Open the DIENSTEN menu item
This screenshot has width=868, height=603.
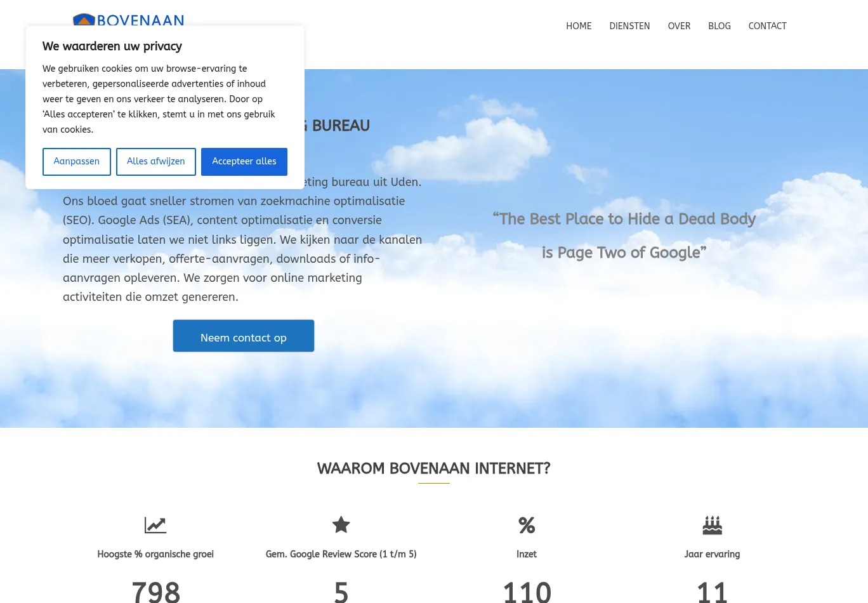pyautogui.click(x=629, y=26)
